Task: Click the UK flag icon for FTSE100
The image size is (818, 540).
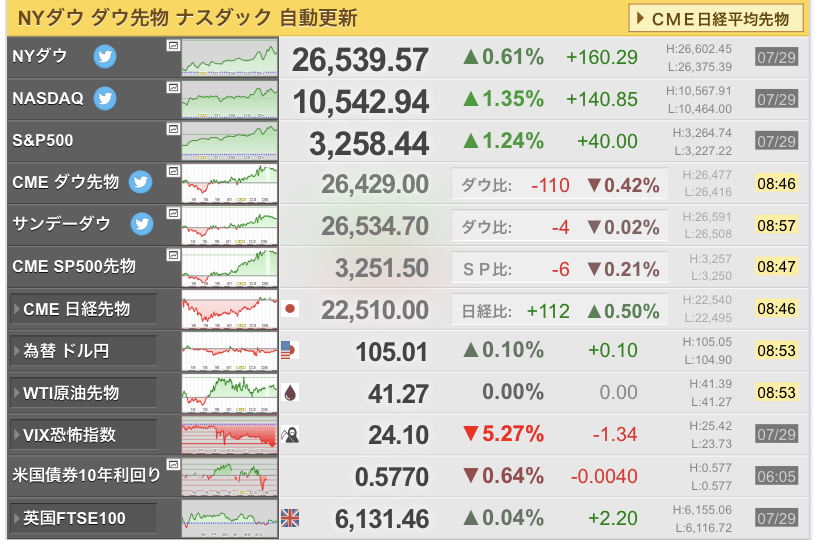Action: click(290, 518)
